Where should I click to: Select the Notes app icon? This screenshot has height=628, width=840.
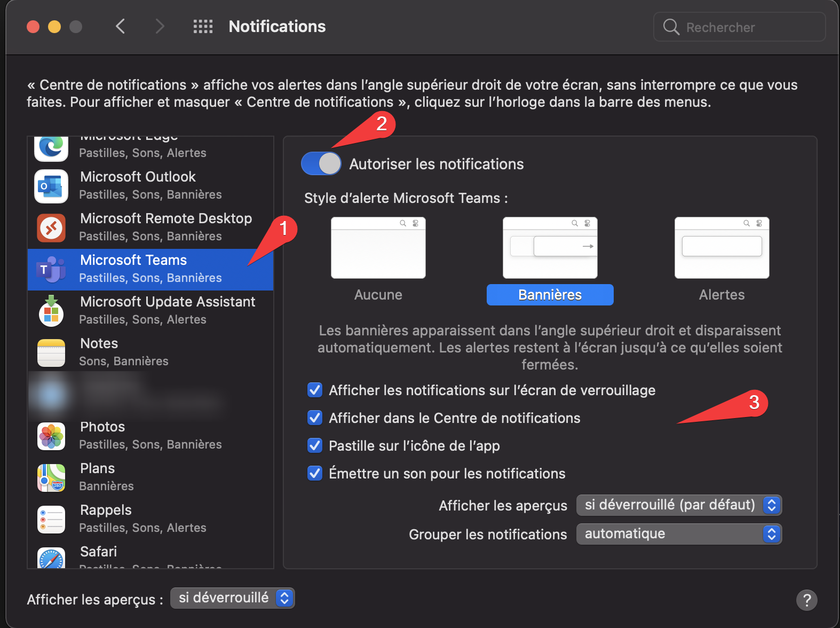click(x=51, y=353)
